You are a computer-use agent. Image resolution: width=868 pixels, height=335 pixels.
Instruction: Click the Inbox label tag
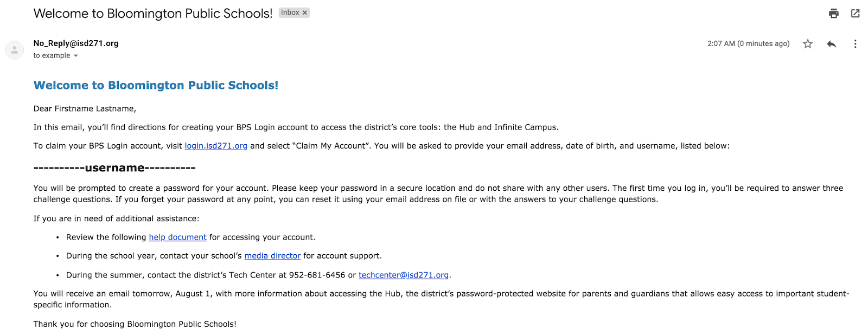click(x=290, y=12)
